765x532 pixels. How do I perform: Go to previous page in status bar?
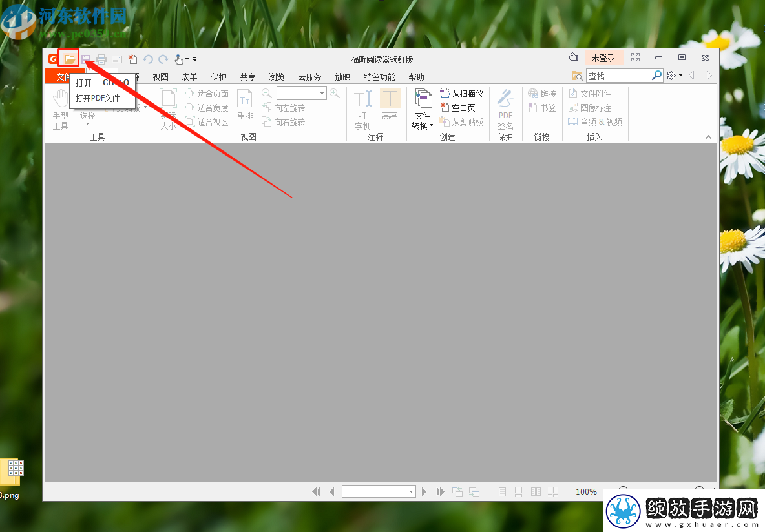(331, 491)
